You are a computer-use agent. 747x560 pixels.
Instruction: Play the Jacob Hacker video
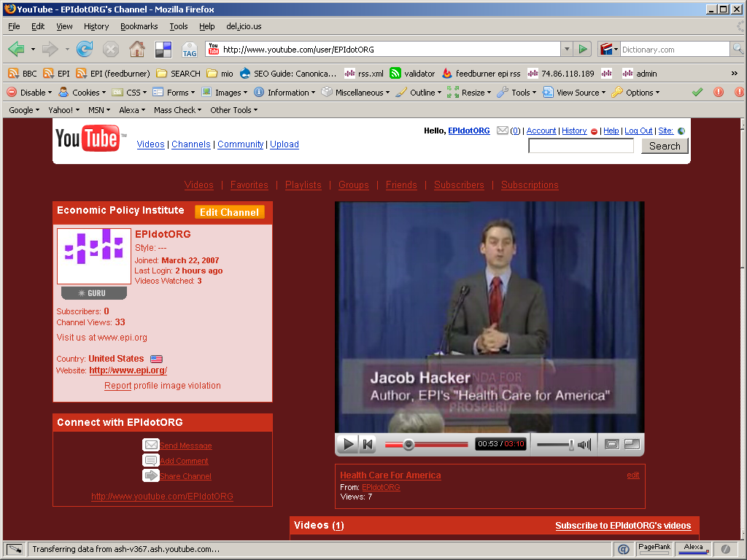[348, 444]
